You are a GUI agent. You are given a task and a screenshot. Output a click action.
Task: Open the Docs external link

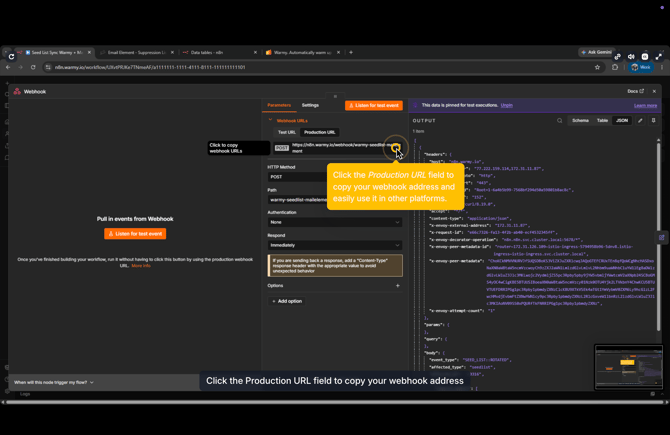[635, 91]
